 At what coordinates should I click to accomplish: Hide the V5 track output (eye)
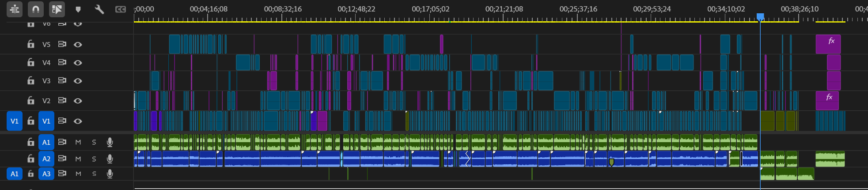(78, 44)
